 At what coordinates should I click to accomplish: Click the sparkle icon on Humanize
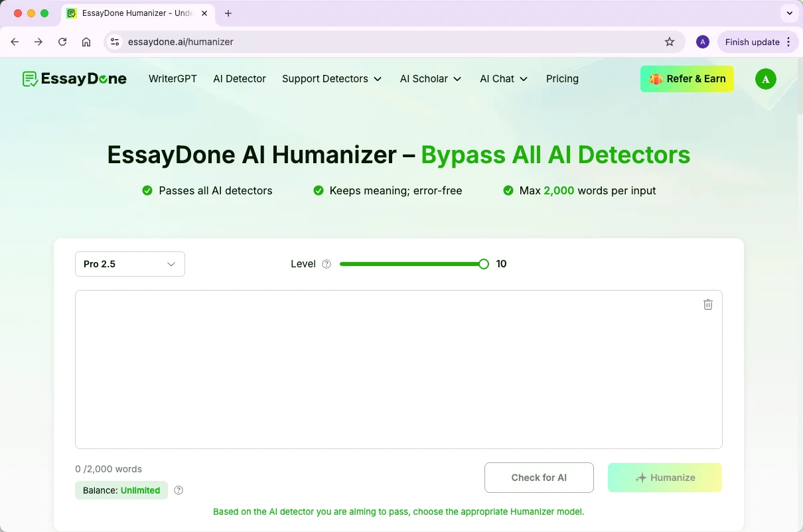tap(640, 478)
